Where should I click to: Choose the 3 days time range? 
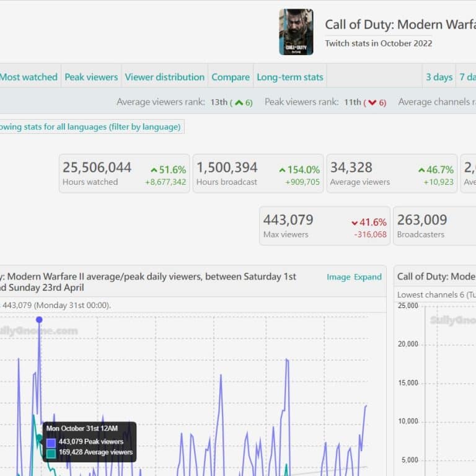coord(439,77)
